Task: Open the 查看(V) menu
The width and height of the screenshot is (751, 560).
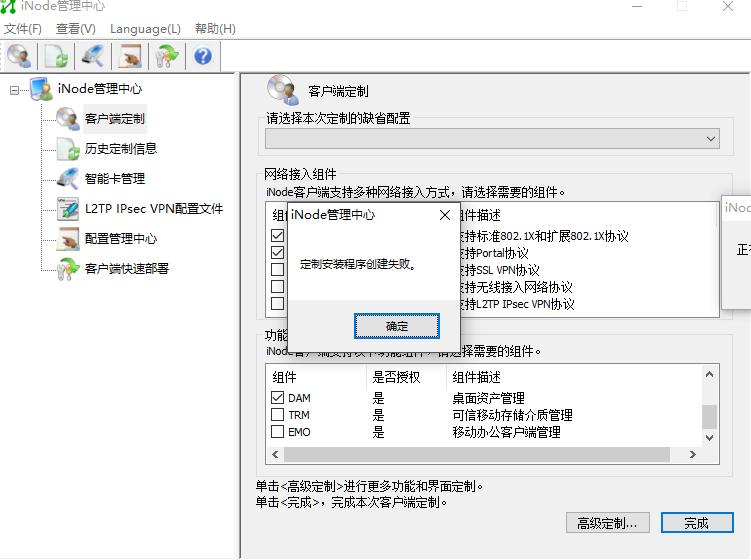Action: pyautogui.click(x=75, y=29)
